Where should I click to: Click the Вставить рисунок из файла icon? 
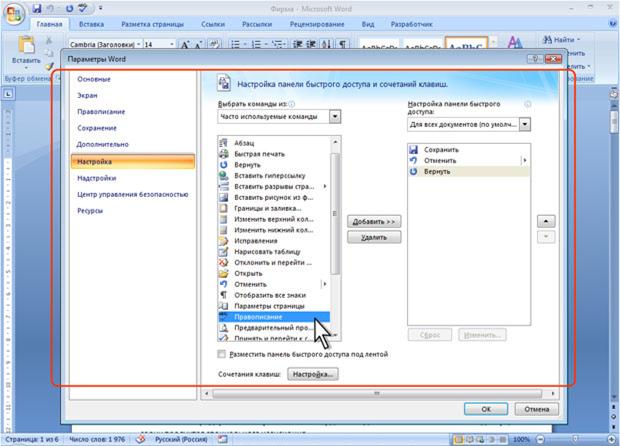223,197
